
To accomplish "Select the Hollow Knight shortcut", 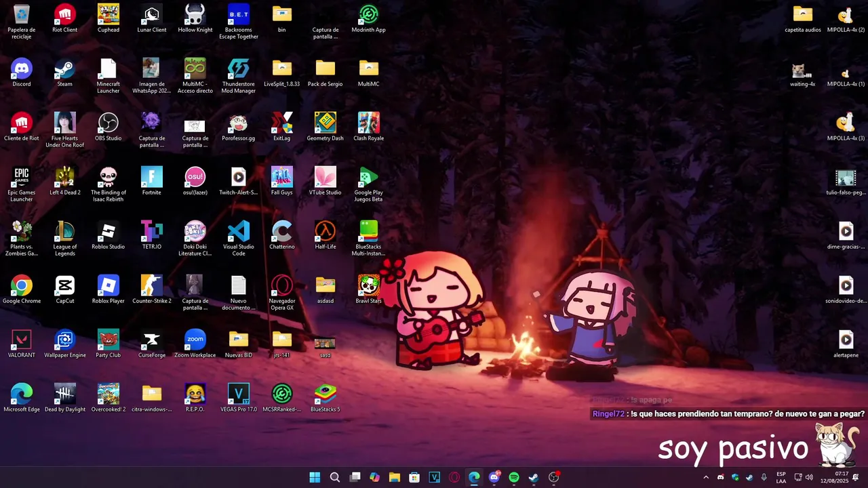I will coord(195,18).
